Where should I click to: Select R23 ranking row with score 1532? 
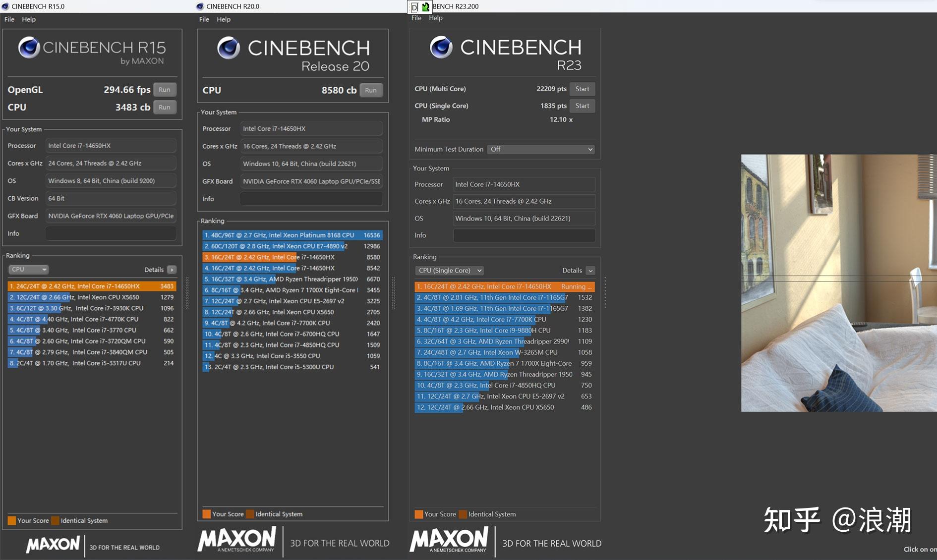pyautogui.click(x=505, y=297)
